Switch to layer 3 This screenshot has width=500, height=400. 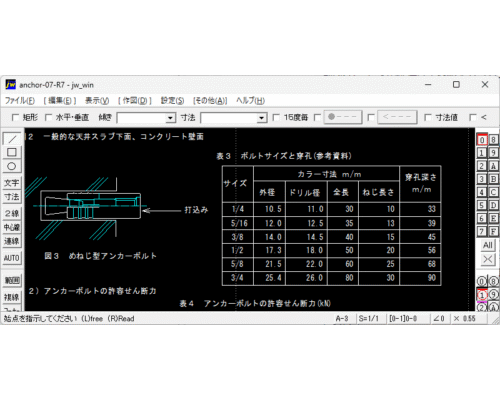point(482,179)
